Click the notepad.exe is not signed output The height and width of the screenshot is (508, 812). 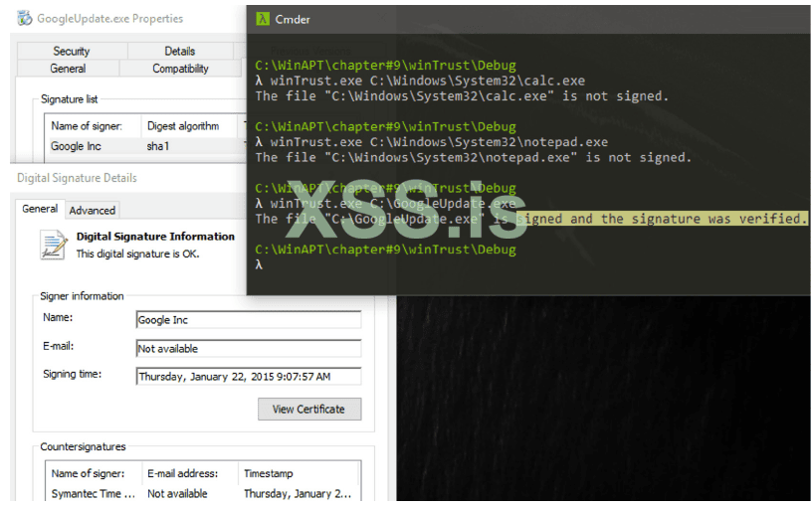coord(474,157)
